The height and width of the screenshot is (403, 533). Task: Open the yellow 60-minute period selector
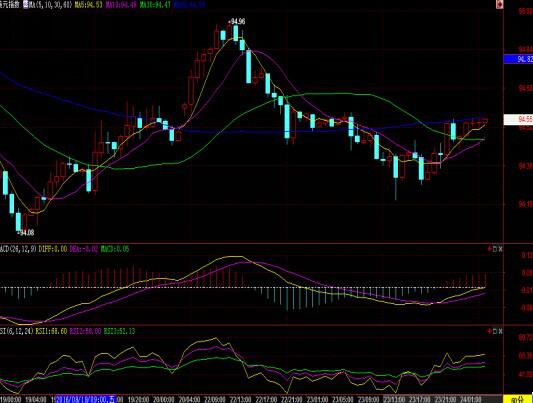(x=518, y=399)
